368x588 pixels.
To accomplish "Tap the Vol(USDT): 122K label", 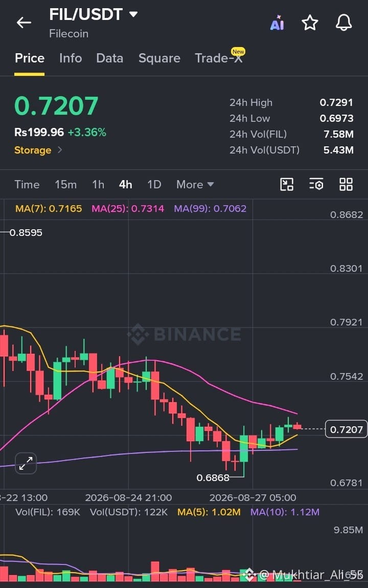I will click(129, 512).
